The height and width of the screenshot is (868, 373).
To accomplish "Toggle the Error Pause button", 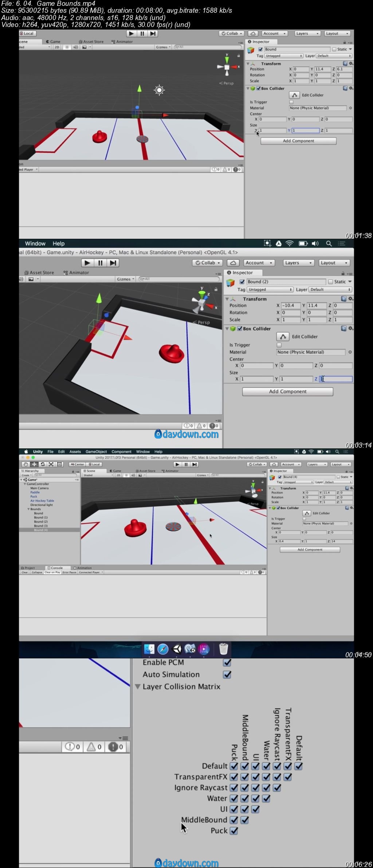I will (x=70, y=572).
